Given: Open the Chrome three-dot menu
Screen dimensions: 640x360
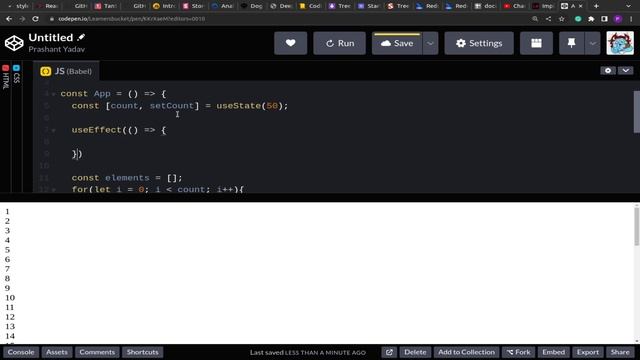Looking at the screenshot, I should coord(631,19).
